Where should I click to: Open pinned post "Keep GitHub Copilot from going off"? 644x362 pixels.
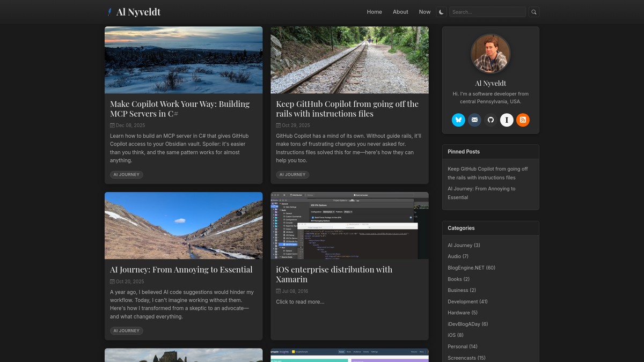(488, 173)
